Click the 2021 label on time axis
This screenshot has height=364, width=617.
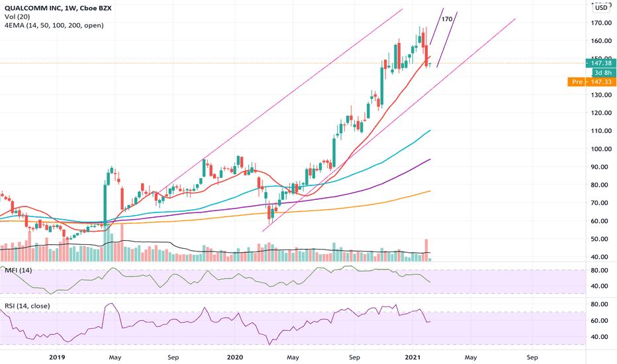[413, 357]
